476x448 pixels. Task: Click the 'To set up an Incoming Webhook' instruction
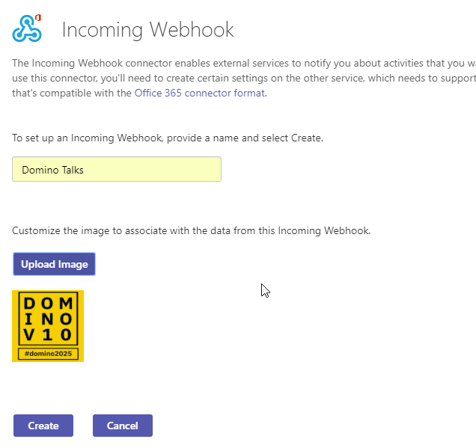[168, 138]
